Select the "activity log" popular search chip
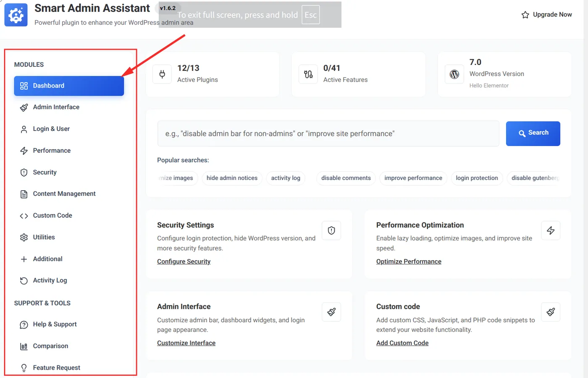This screenshot has height=378, width=588. pyautogui.click(x=286, y=178)
